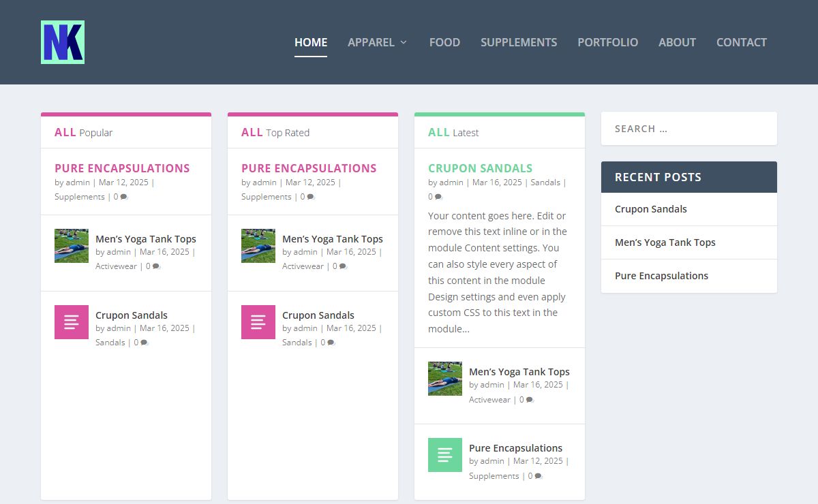The image size is (818, 504).
Task: Select Men's Yoga Tank Tops in Recent Posts
Action: 665,242
